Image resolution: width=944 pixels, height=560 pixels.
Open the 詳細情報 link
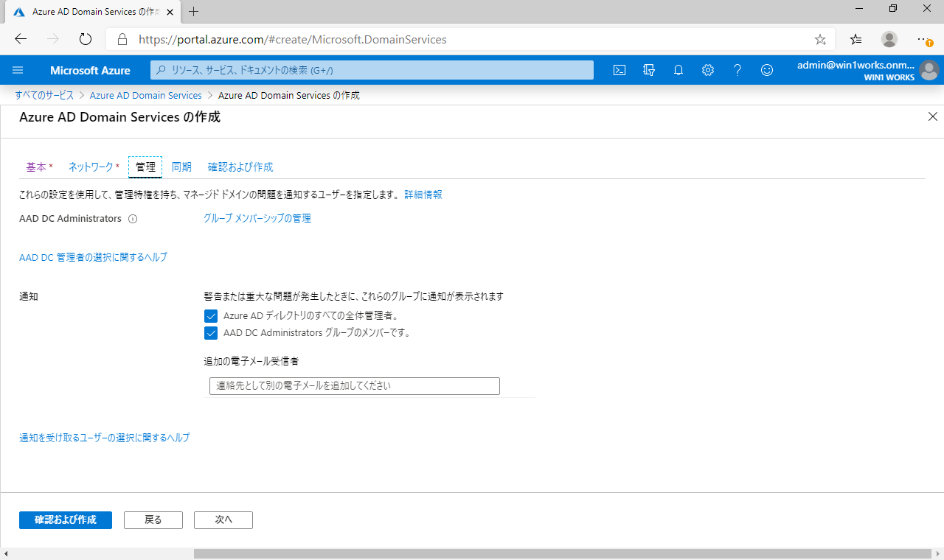tap(423, 195)
